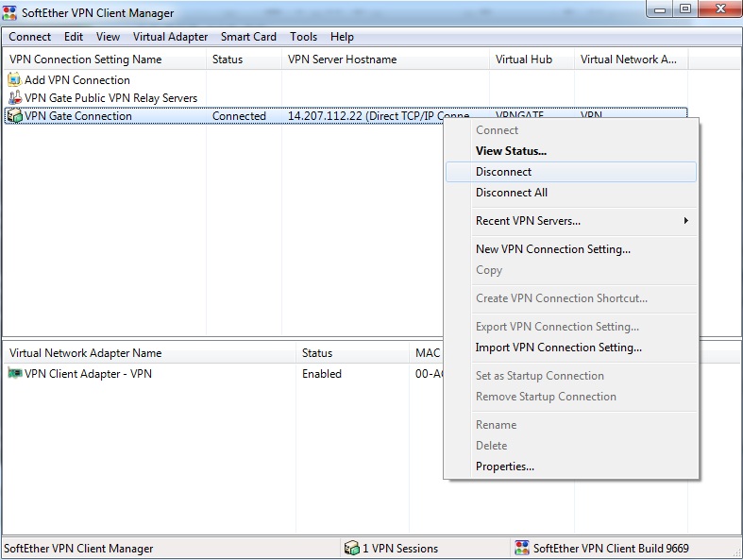Maximize the VPN Client Manager window
Viewport: 743px width, 560px height.
click(x=684, y=9)
